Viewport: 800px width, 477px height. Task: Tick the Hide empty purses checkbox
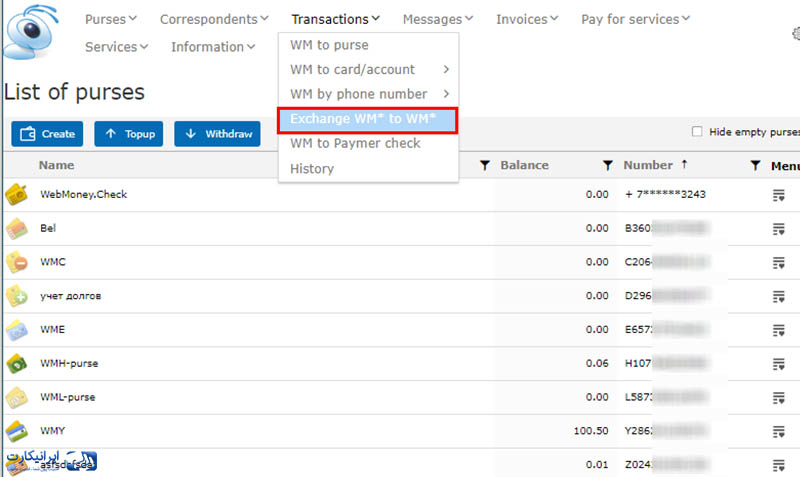697,132
